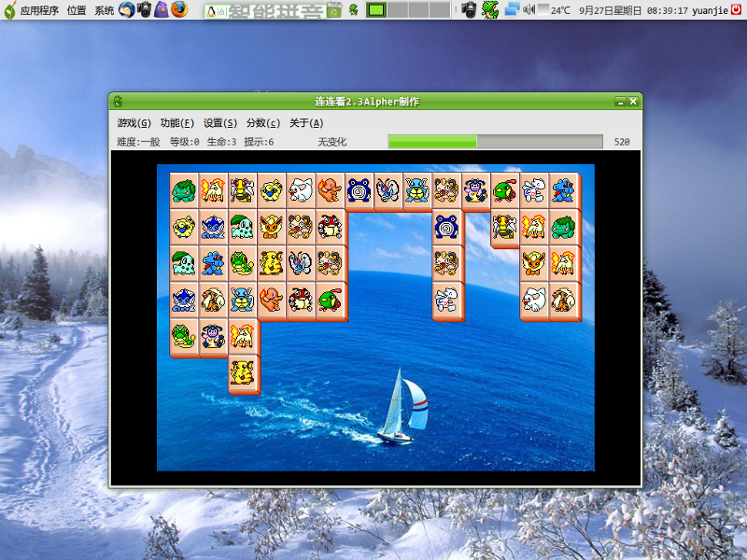The image size is (747, 560).
Task: Pick the Beedrill tile in the top row
Action: coord(242,190)
